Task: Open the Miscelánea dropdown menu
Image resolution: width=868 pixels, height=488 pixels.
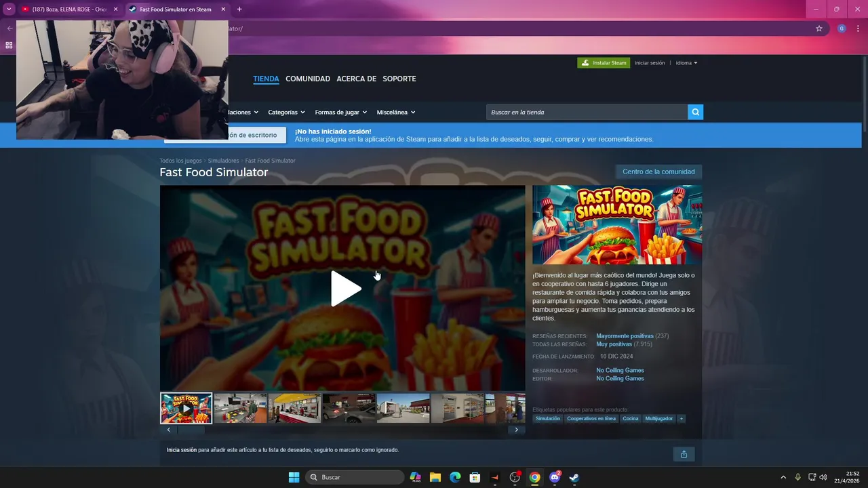Action: tap(396, 113)
